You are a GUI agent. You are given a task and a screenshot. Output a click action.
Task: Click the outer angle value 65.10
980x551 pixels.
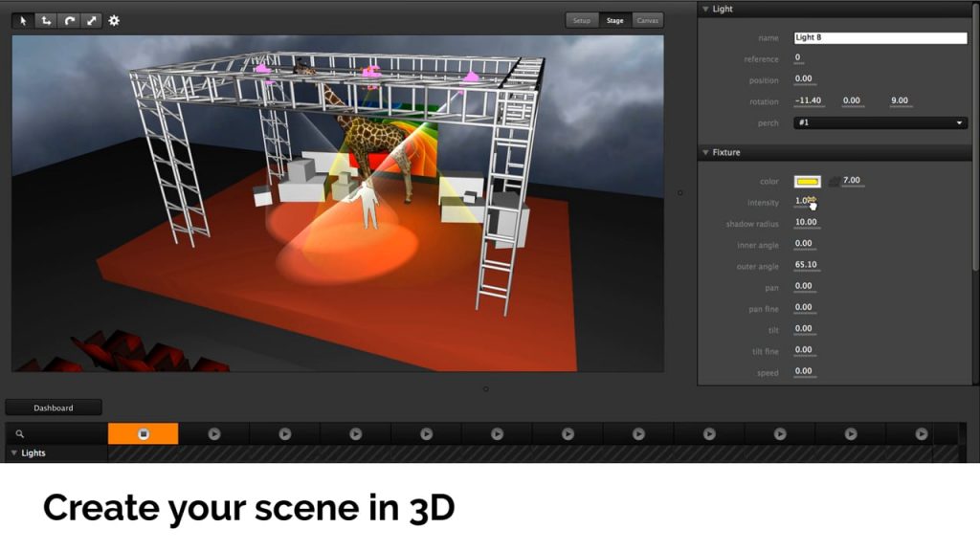click(x=806, y=265)
